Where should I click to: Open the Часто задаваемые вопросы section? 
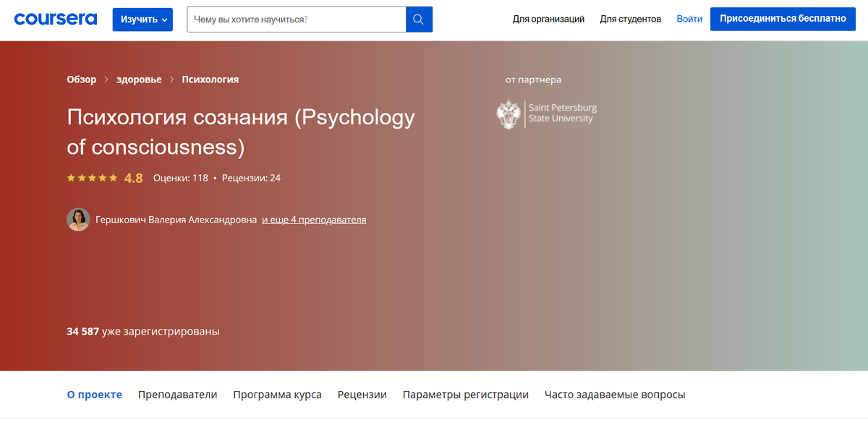click(614, 395)
